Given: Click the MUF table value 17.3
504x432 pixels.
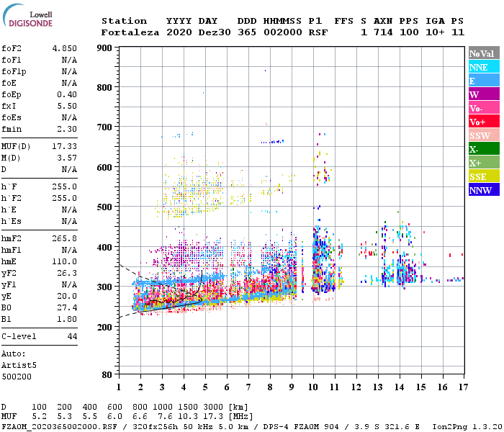Looking at the screenshot, I should [x=213, y=417].
